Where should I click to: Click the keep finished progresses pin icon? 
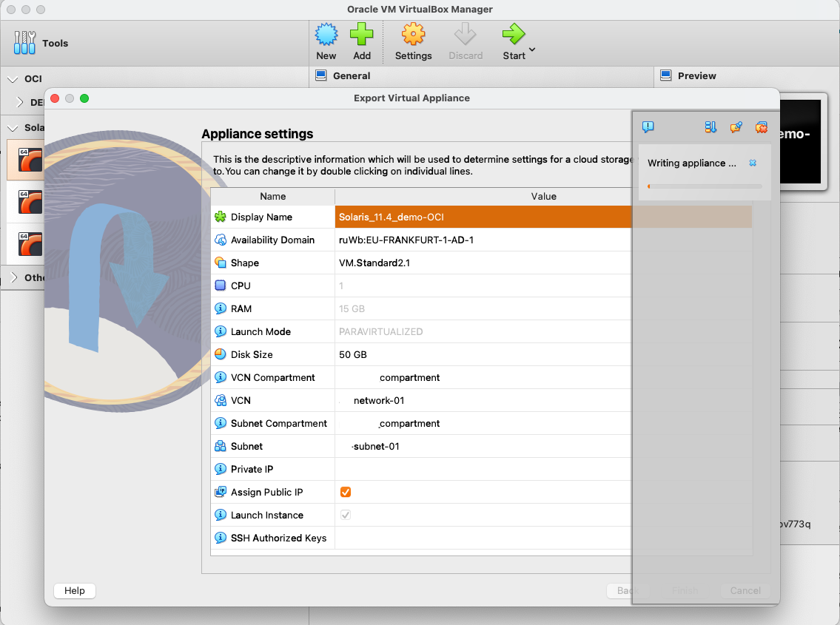click(736, 127)
